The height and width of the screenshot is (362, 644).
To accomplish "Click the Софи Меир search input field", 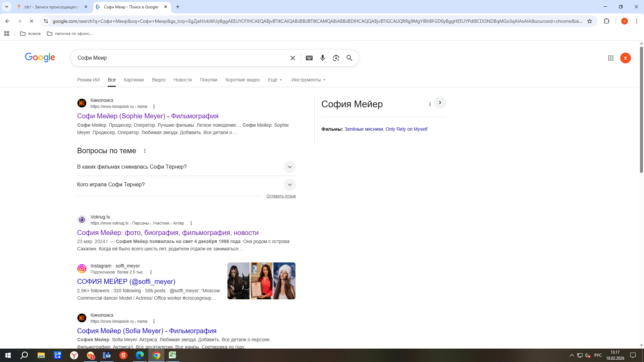I will coord(181,58).
